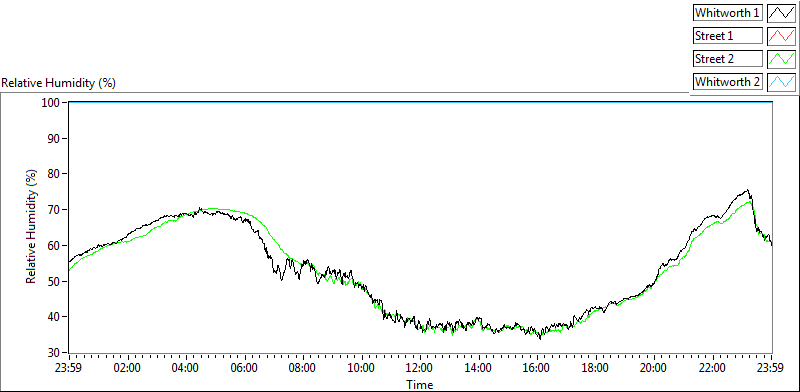
Task: Click the 14:00 time axis label
Action: point(479,368)
